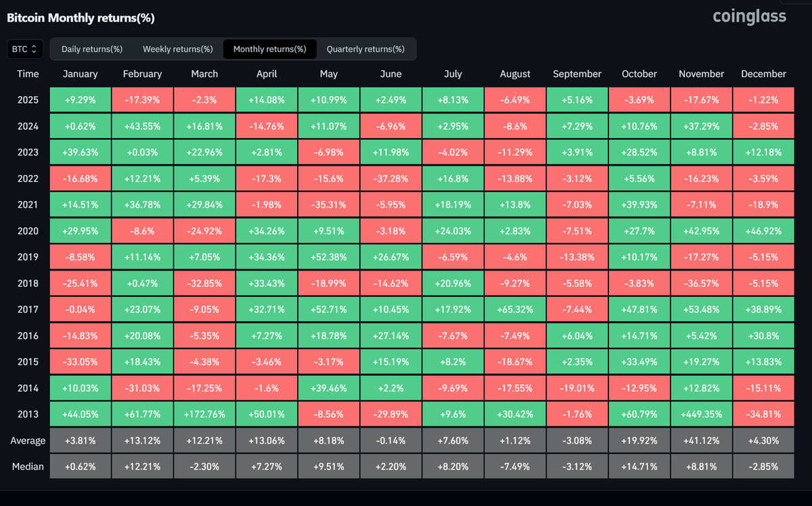The width and height of the screenshot is (812, 506).
Task: Click the September column header
Action: 577,74
